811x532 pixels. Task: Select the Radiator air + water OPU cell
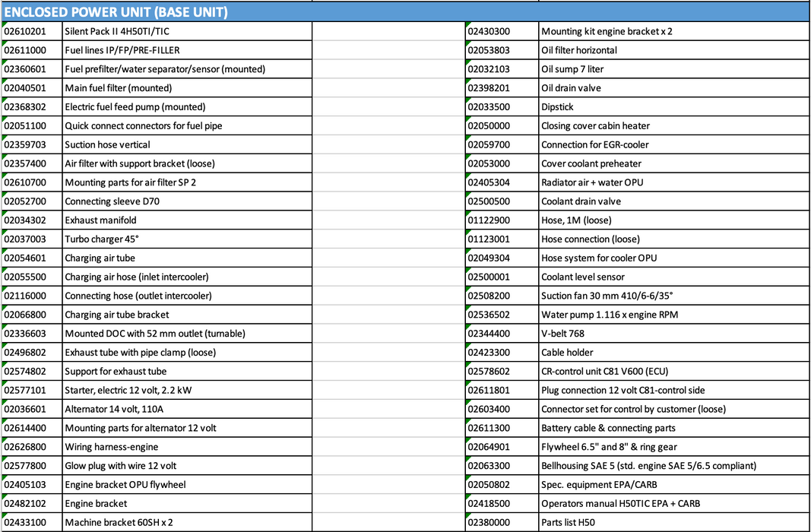click(x=673, y=182)
